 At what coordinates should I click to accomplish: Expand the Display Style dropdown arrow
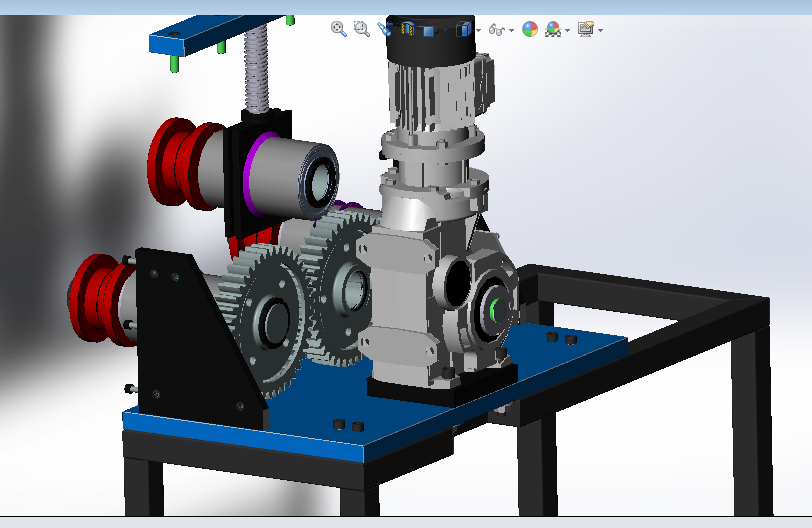pos(478,30)
